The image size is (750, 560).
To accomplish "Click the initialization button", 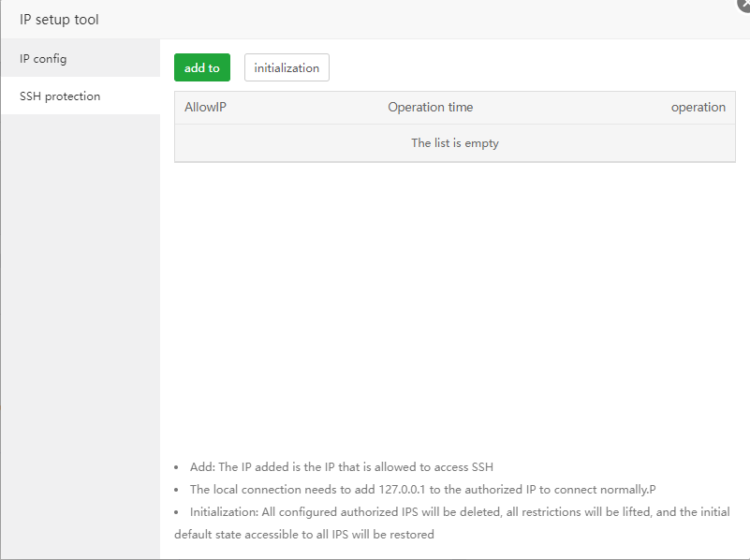I will (x=287, y=68).
